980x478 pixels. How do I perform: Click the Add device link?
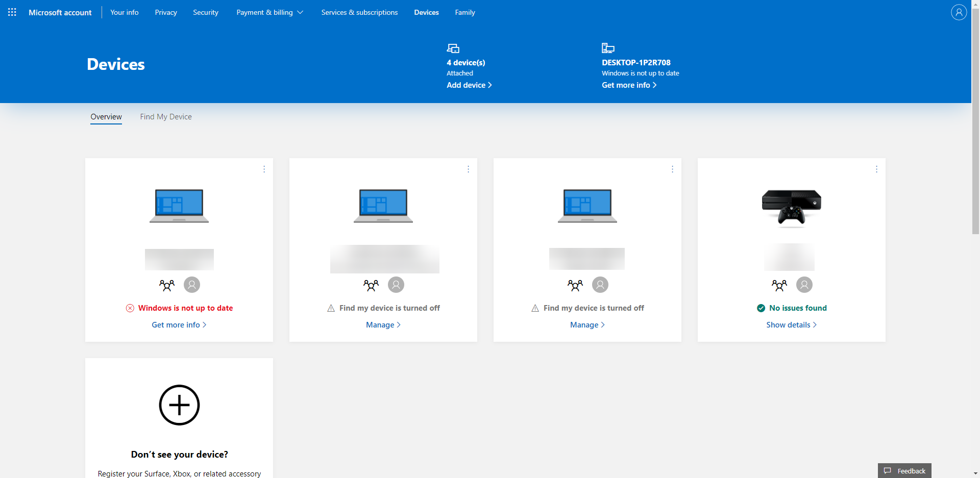point(469,85)
